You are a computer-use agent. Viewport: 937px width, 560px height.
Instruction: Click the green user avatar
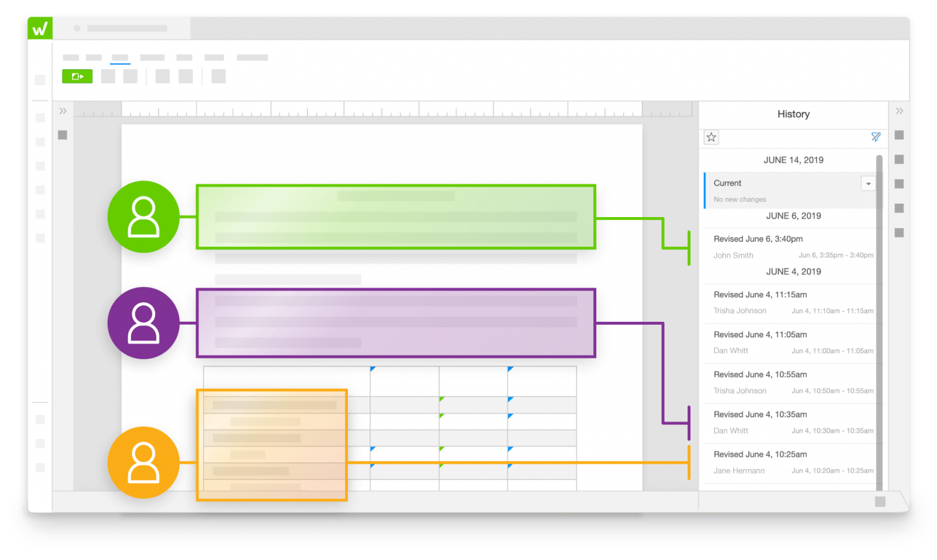143,217
